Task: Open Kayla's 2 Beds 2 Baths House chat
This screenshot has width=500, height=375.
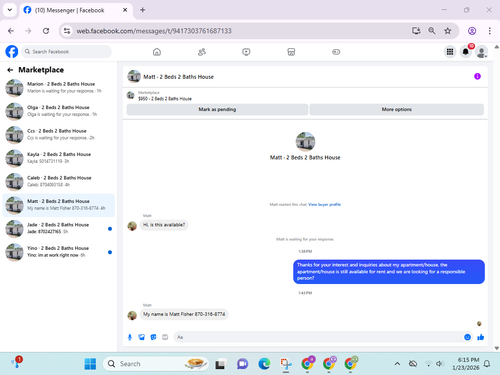Action: (x=59, y=158)
